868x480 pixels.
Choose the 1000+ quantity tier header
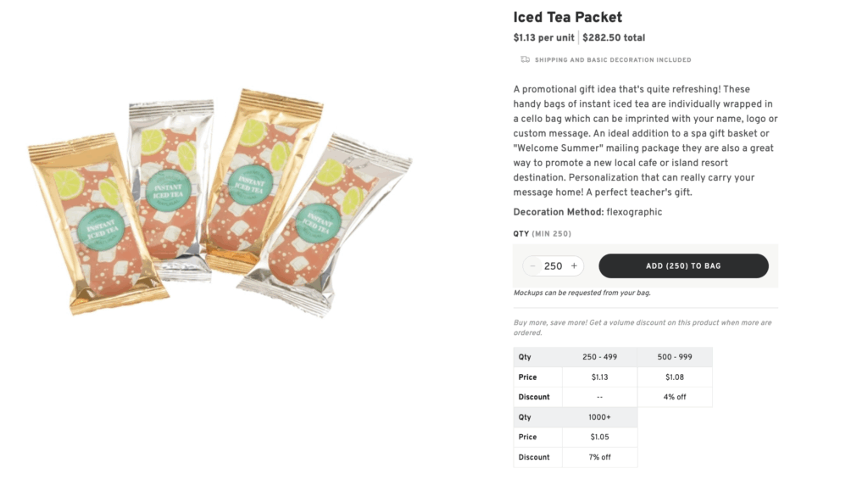[599, 417]
